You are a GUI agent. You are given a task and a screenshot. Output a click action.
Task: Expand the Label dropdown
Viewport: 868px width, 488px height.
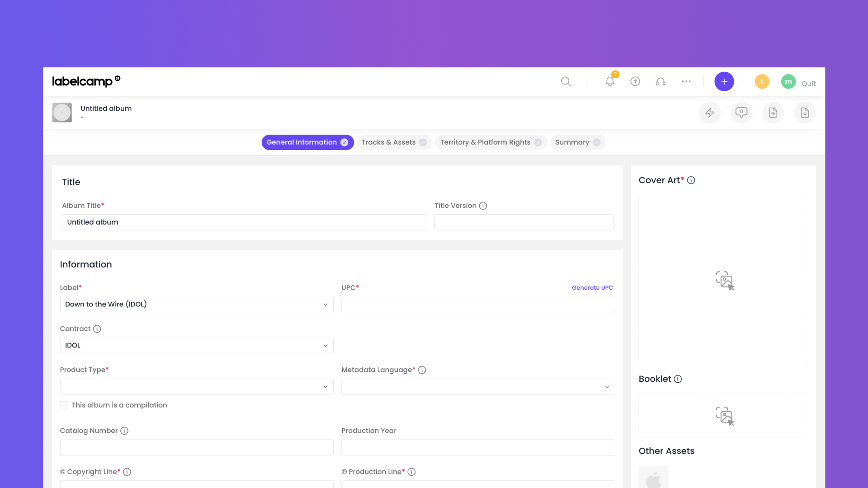[197, 305]
